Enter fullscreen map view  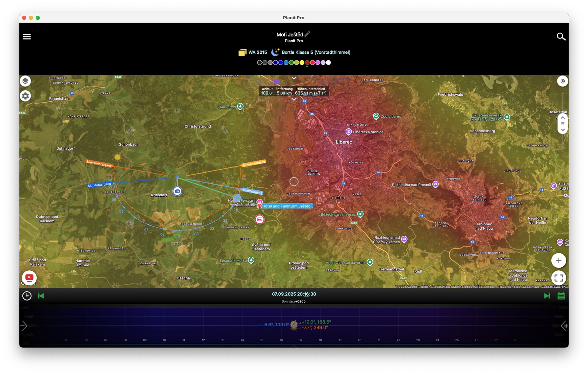[559, 278]
